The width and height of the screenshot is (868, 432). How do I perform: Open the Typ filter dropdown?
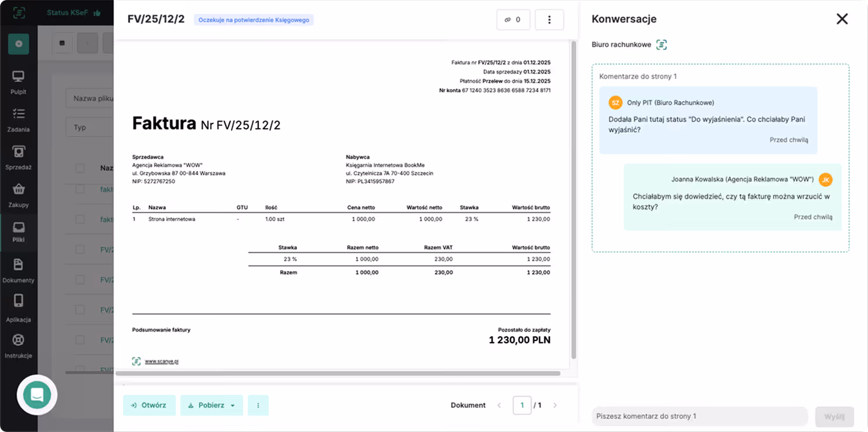coord(90,127)
